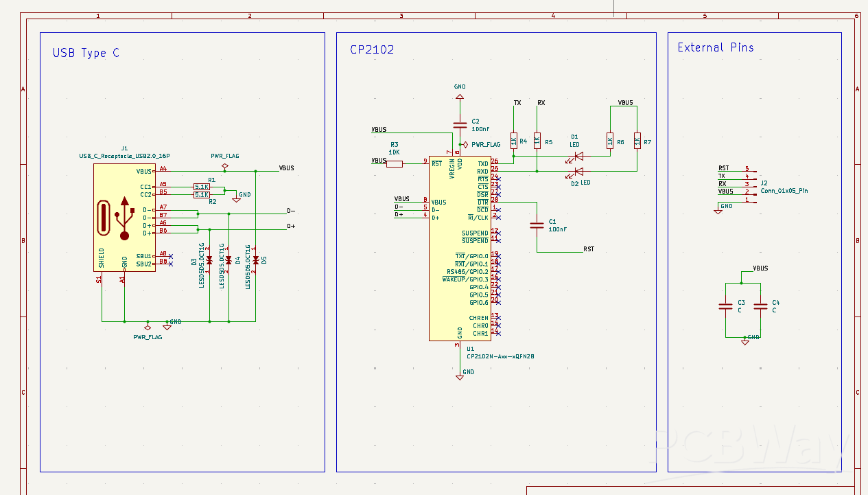Select the D1 LED symbol

(578, 156)
